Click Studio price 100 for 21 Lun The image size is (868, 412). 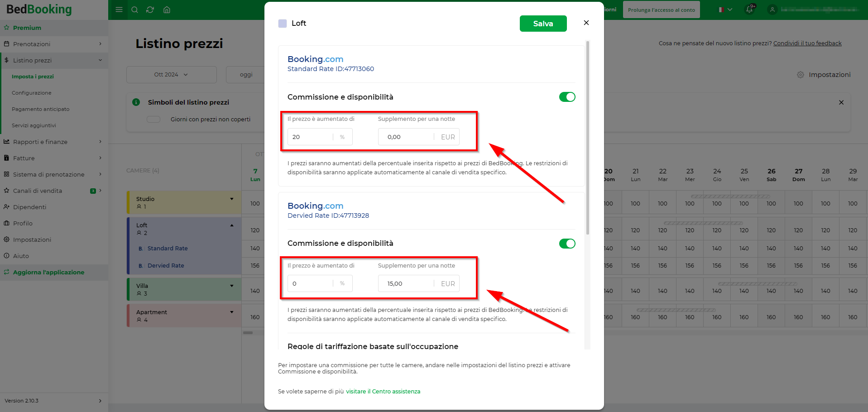tap(635, 204)
